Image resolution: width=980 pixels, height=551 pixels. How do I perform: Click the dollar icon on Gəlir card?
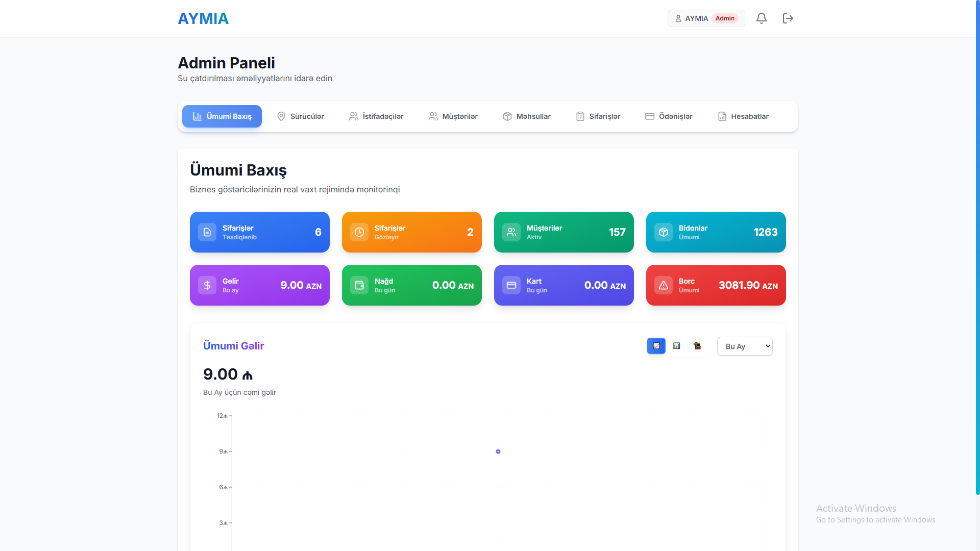coord(207,285)
